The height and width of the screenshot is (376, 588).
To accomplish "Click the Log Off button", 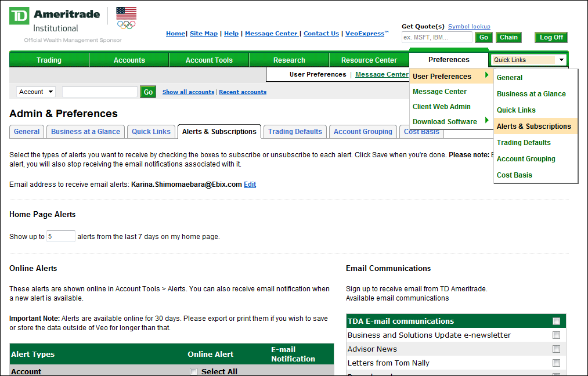I will point(550,37).
